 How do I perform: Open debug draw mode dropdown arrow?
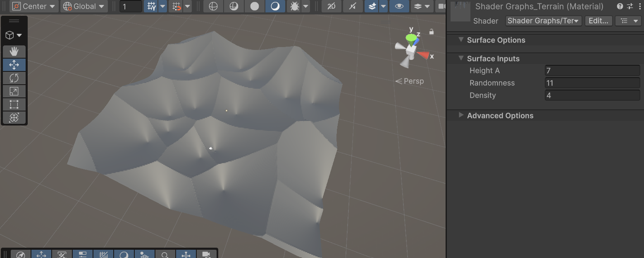click(x=306, y=6)
